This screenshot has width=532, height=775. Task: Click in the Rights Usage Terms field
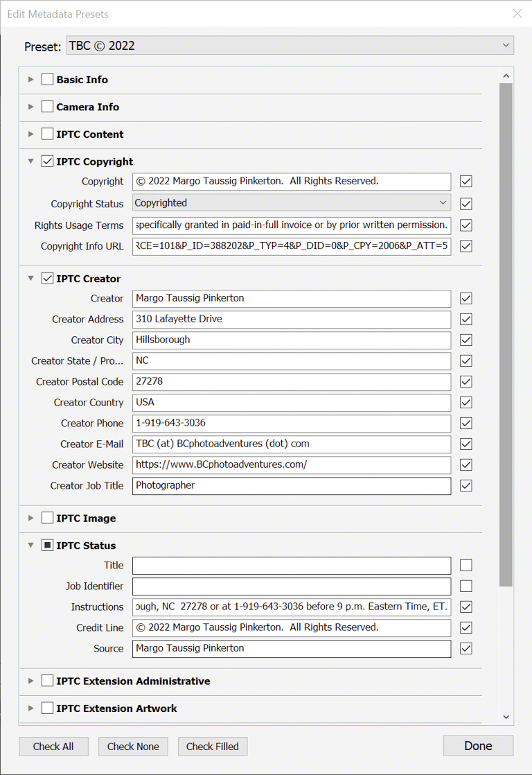(x=292, y=225)
